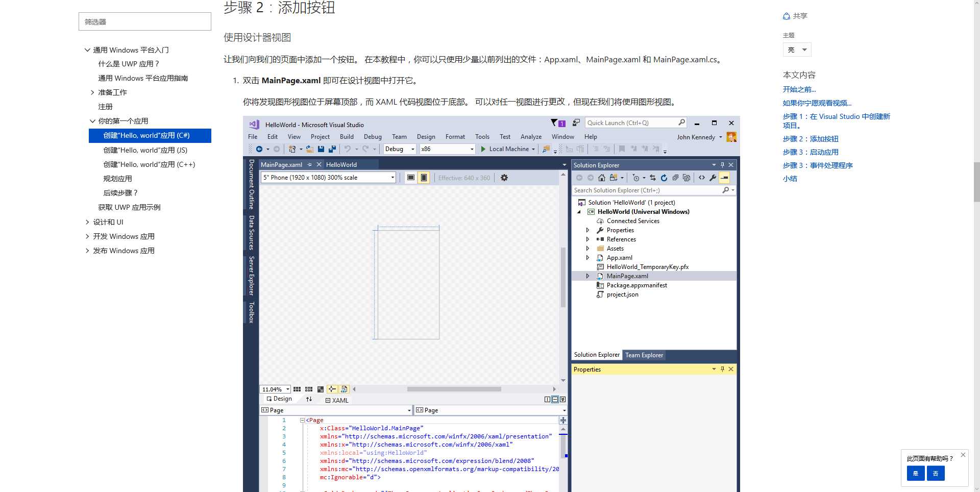
Task: Open link 开始之前... in contents
Action: click(x=799, y=89)
